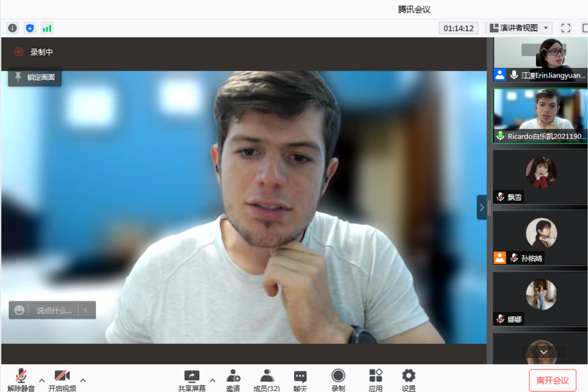This screenshot has width=588, height=392.
Task: Open the meeting info icon
Action: [x=13, y=28]
